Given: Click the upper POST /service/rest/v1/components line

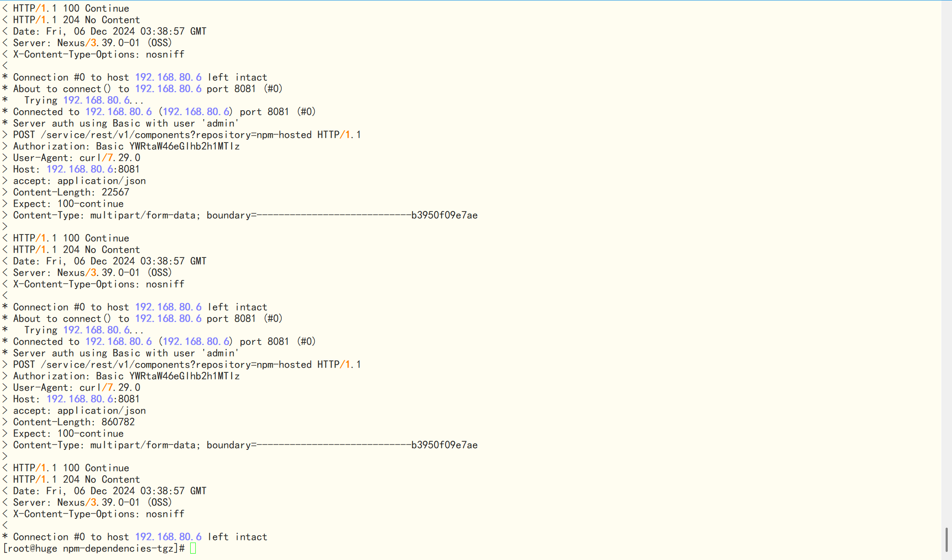Looking at the screenshot, I should (187, 135).
